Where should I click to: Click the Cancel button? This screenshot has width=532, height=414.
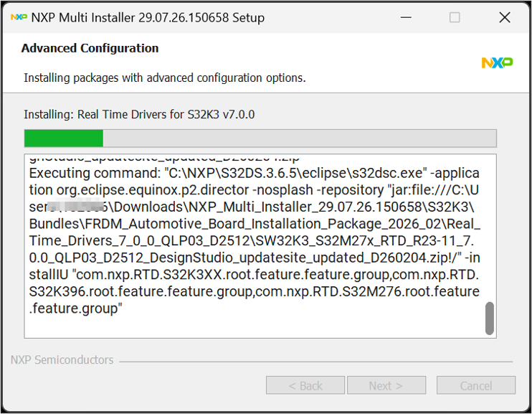(x=475, y=385)
